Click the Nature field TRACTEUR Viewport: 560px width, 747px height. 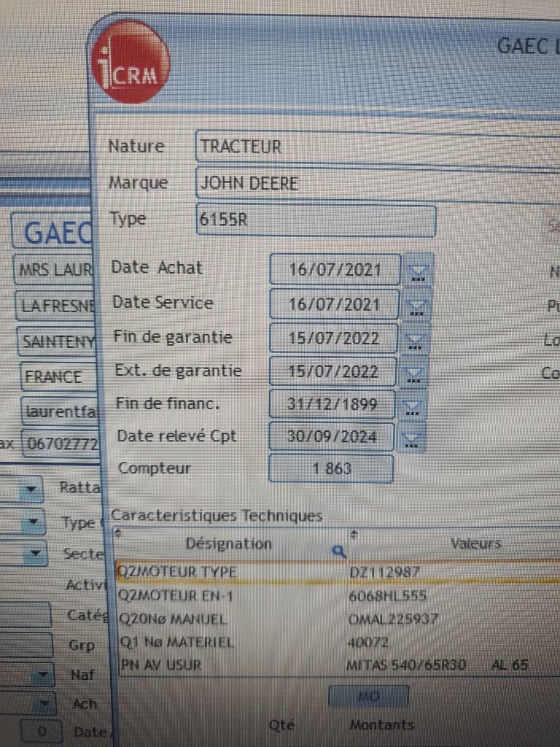click(x=378, y=147)
